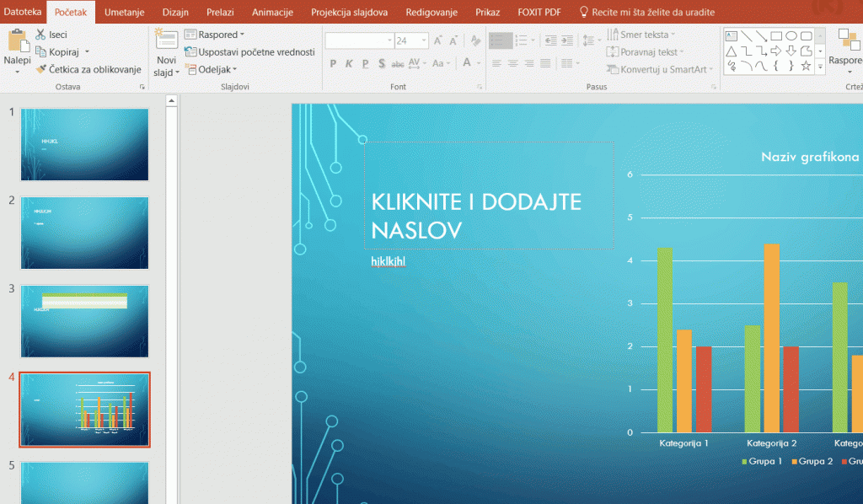Screen dimensions: 863x504
Task: Open Poravnaj tekst alignment menu
Action: 645,51
